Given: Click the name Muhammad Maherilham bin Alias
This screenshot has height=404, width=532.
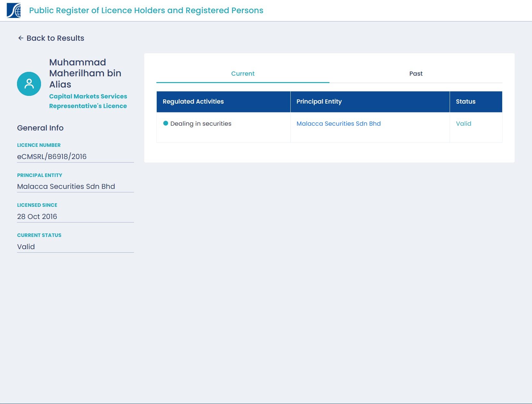Looking at the screenshot, I should point(85,73).
